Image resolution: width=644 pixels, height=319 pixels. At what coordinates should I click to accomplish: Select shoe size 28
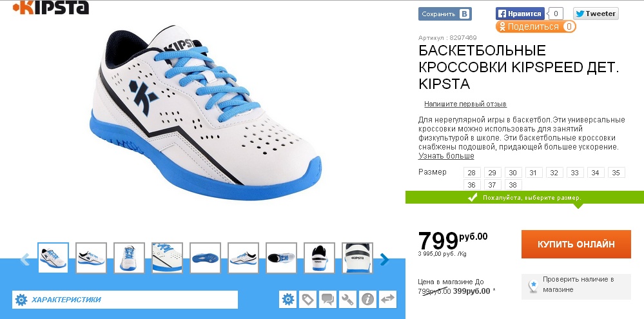[x=472, y=173]
